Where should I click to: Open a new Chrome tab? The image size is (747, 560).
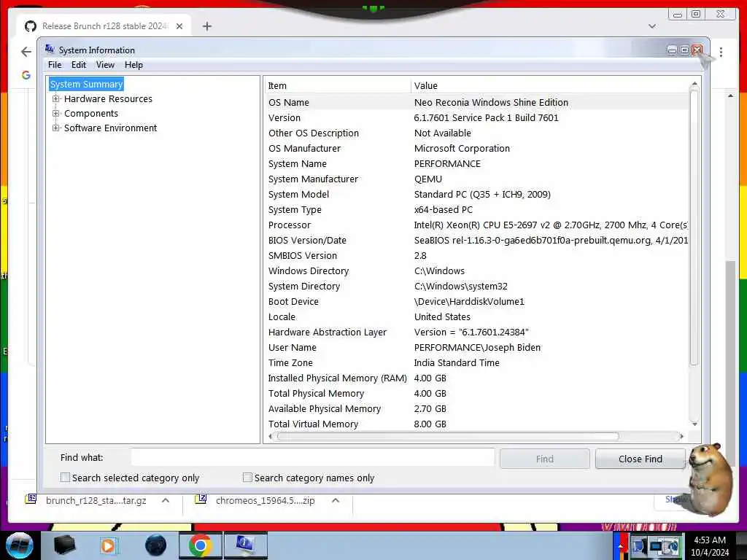[x=206, y=26]
